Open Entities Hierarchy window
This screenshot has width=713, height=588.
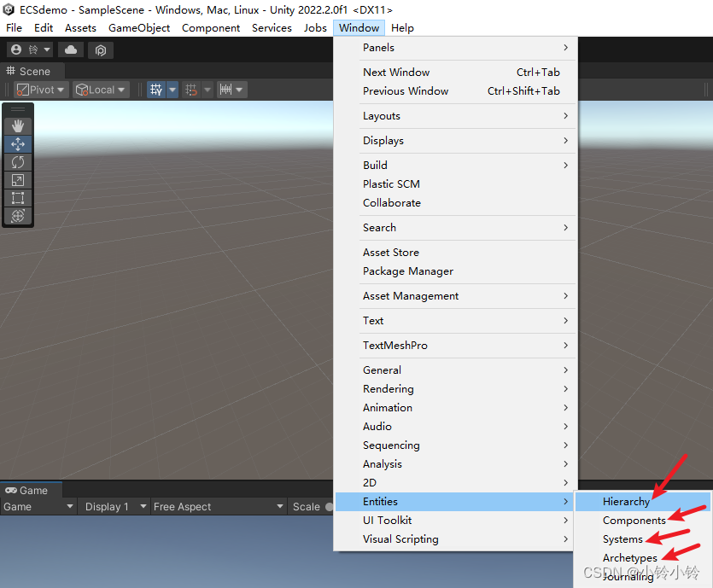[642, 502]
